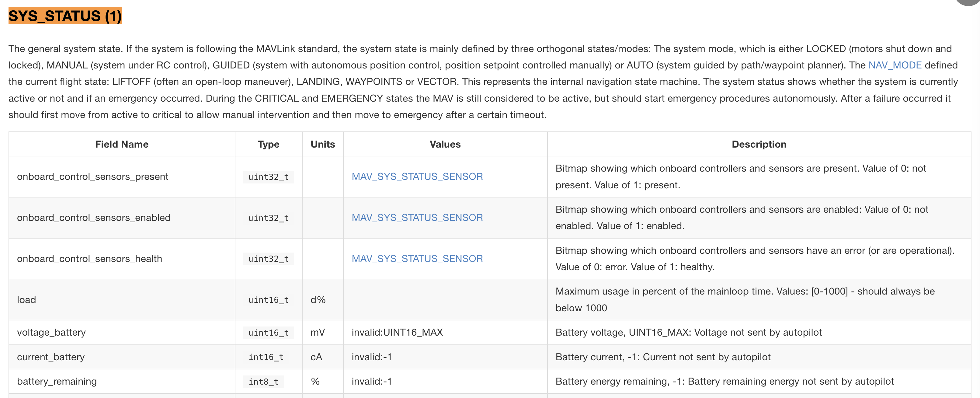The width and height of the screenshot is (980, 398).
Task: Open MAV_SYS_STATUS_SENSOR link in onboard_control_sensors_health row
Action: (417, 259)
